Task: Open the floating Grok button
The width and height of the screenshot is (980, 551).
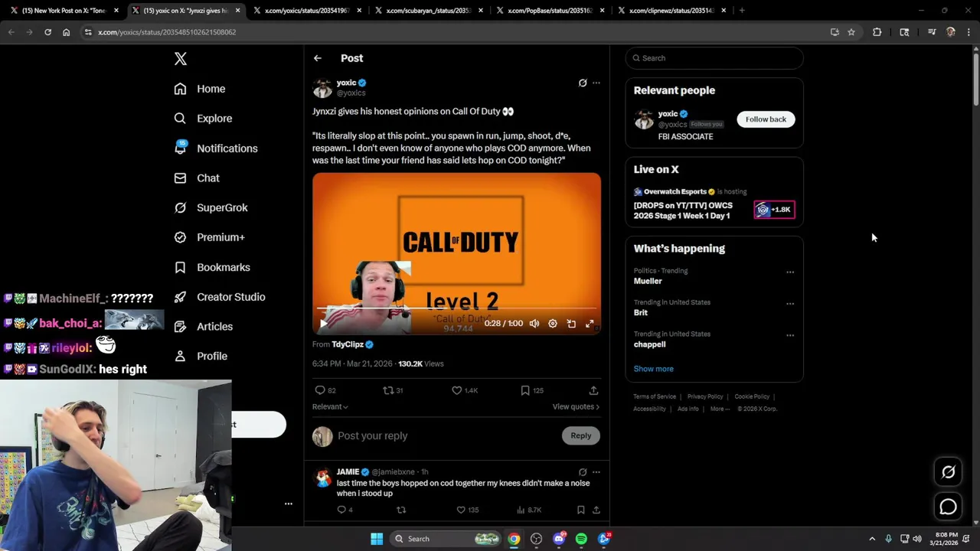Action: pos(948,472)
